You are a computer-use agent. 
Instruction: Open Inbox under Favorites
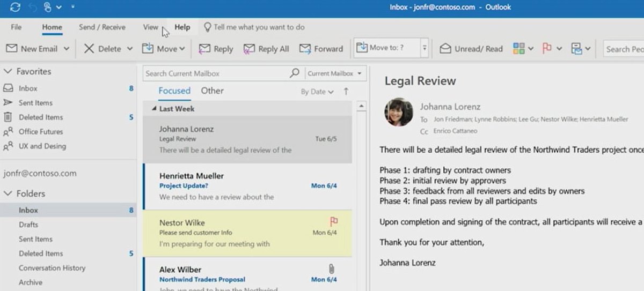[x=28, y=88]
